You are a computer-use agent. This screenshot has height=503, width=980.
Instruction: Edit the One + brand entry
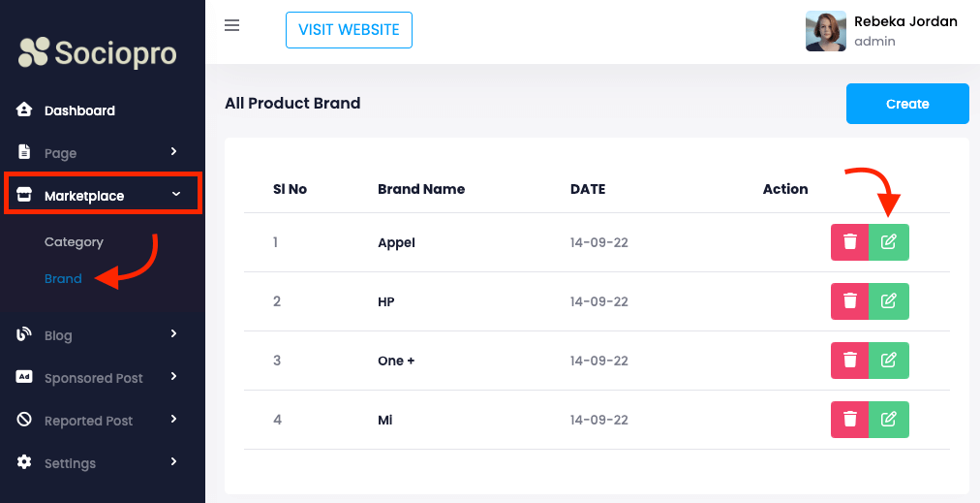coord(889,361)
